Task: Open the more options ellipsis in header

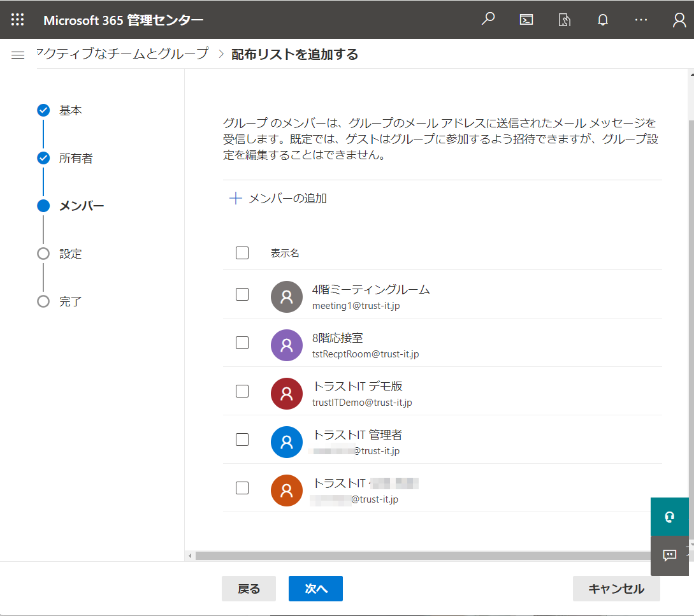Action: pyautogui.click(x=641, y=20)
